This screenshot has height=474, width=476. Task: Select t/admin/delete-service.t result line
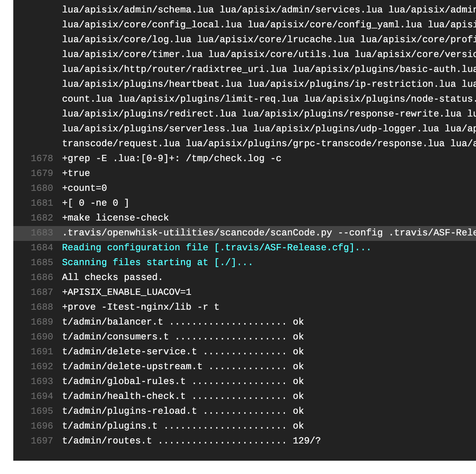coord(183,352)
